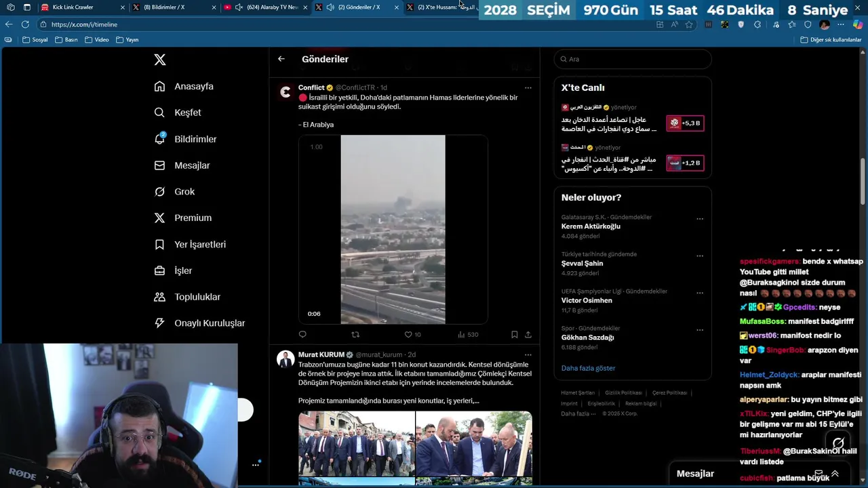The height and width of the screenshot is (488, 868).
Task: Expand the Mesajlar drawer with the double arrow
Action: [835, 474]
